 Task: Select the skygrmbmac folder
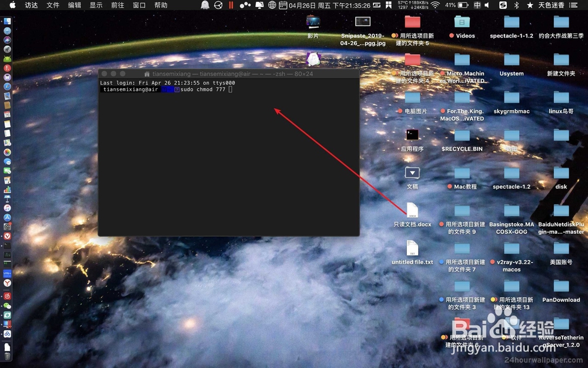click(x=512, y=102)
